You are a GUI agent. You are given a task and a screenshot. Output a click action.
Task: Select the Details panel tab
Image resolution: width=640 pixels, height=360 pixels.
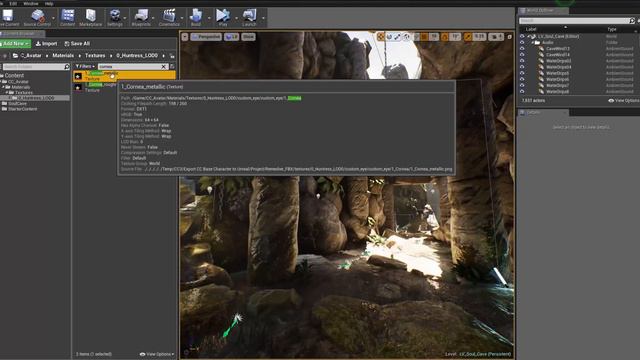coord(542,112)
